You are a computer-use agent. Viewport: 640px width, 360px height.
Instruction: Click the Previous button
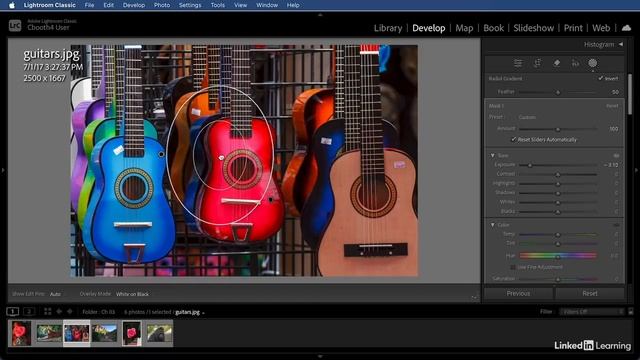[x=518, y=293]
